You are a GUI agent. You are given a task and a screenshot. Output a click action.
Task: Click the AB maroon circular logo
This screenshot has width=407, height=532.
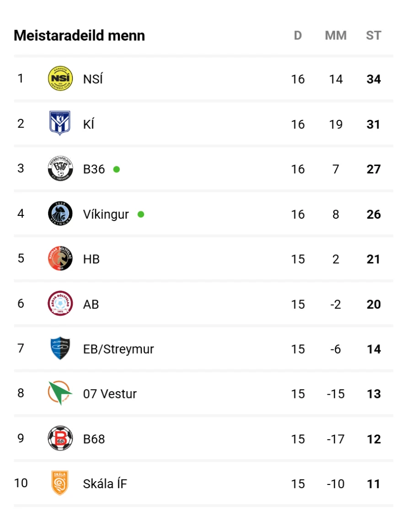(60, 303)
